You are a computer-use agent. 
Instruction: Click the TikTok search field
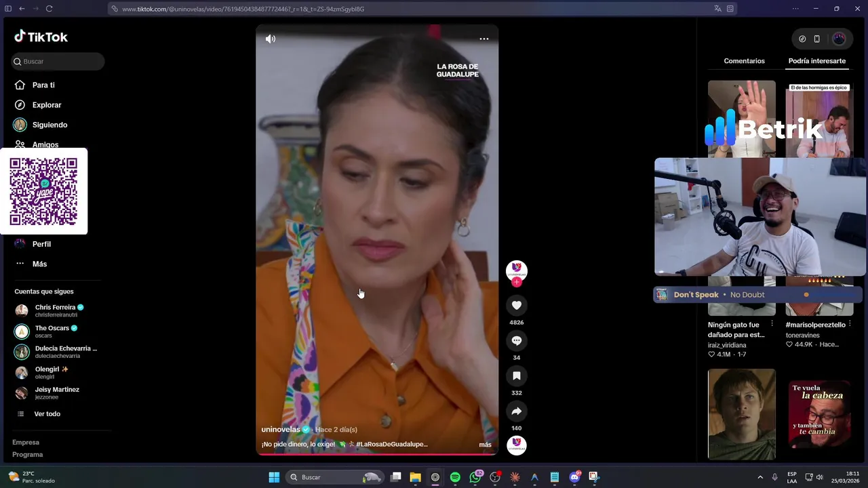pyautogui.click(x=58, y=62)
